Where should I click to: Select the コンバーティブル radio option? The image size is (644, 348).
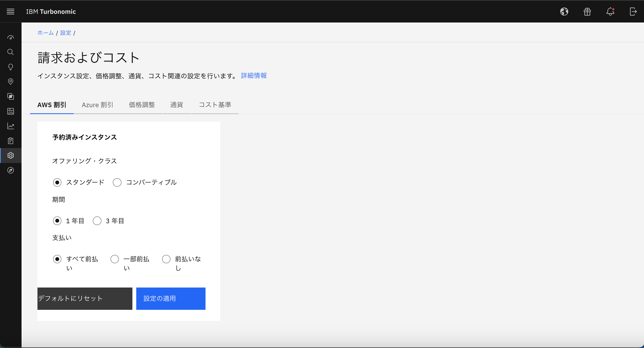click(117, 182)
